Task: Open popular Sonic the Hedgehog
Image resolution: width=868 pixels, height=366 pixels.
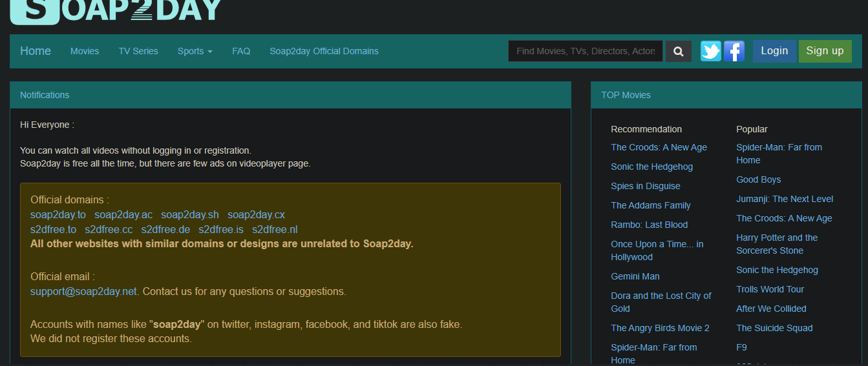Action: 777,270
